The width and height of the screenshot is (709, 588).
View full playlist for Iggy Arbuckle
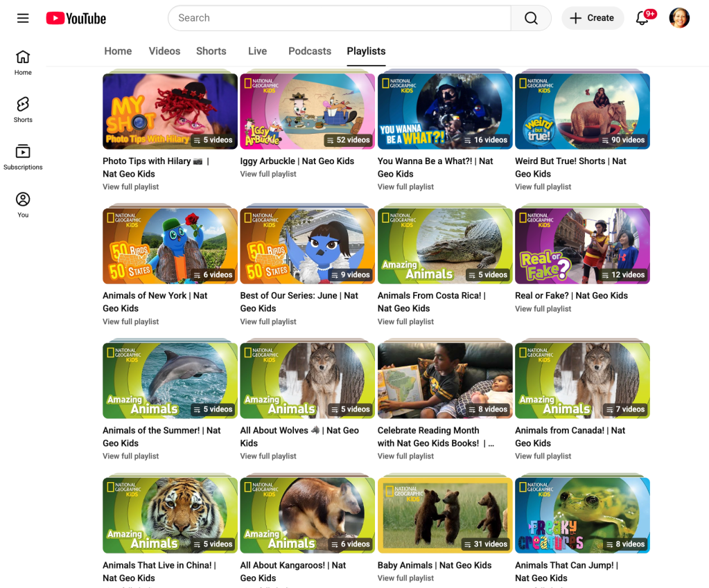(x=268, y=174)
